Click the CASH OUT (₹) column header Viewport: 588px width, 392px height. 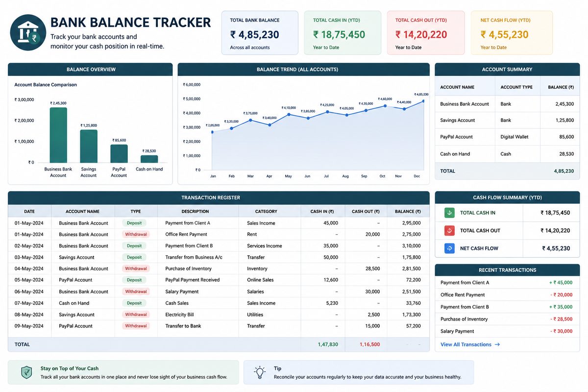coord(366,212)
